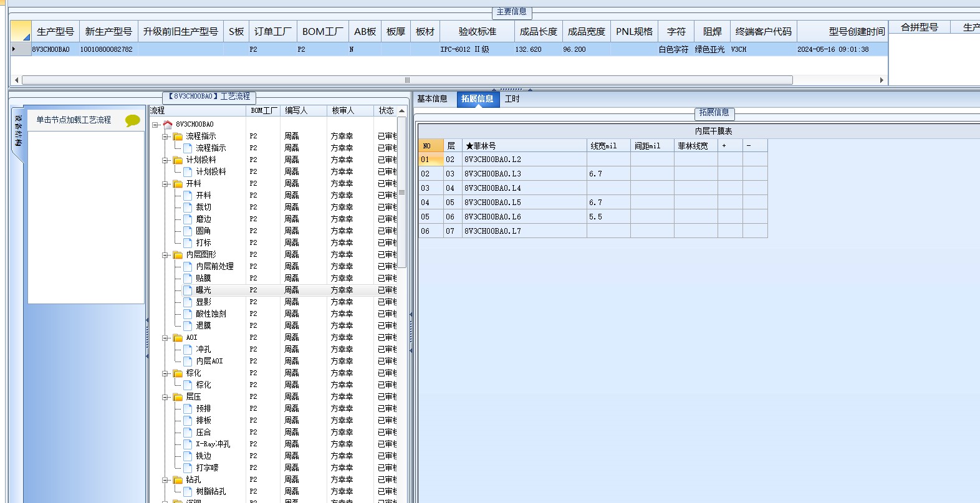Sort by the 生产型号 column header

pyautogui.click(x=55, y=31)
